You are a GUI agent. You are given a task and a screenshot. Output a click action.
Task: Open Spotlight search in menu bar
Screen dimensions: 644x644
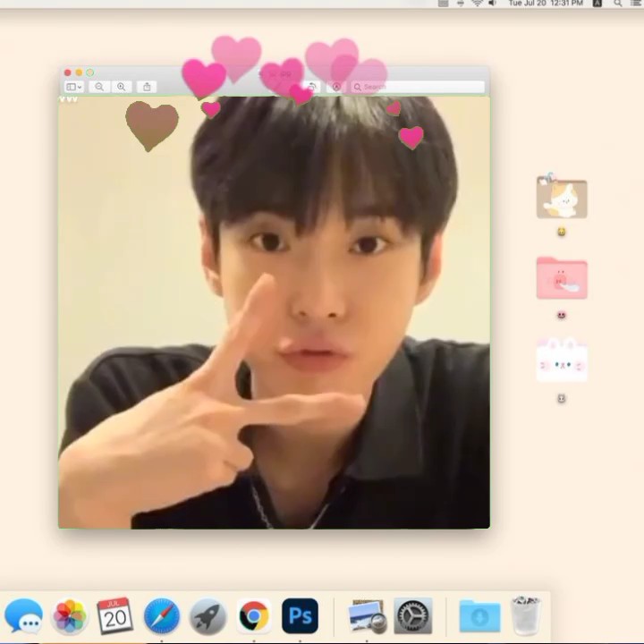(x=618, y=4)
